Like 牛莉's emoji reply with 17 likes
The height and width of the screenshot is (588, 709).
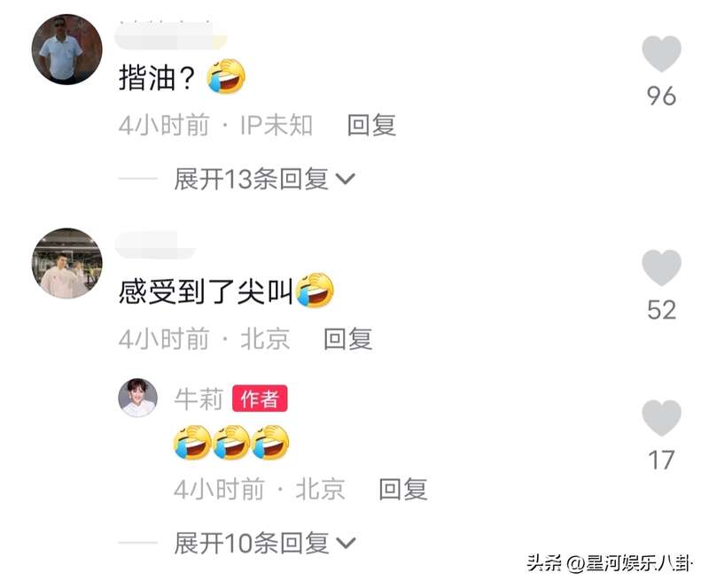tap(661, 418)
